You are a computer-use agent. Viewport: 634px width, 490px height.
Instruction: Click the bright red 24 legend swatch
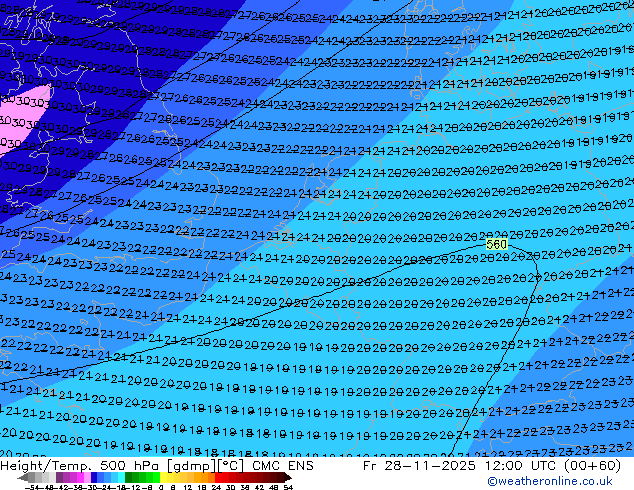[x=218, y=477]
